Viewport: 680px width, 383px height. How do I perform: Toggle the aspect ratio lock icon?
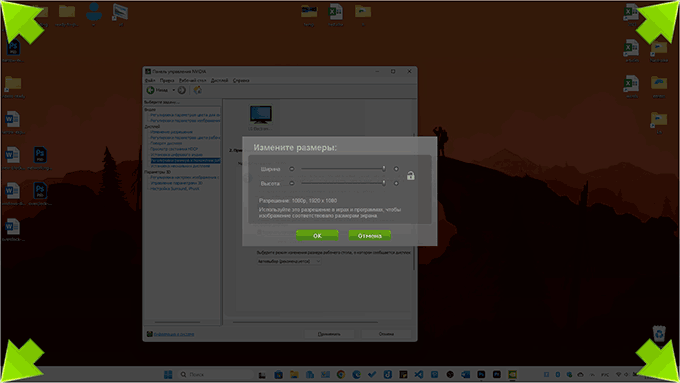410,176
